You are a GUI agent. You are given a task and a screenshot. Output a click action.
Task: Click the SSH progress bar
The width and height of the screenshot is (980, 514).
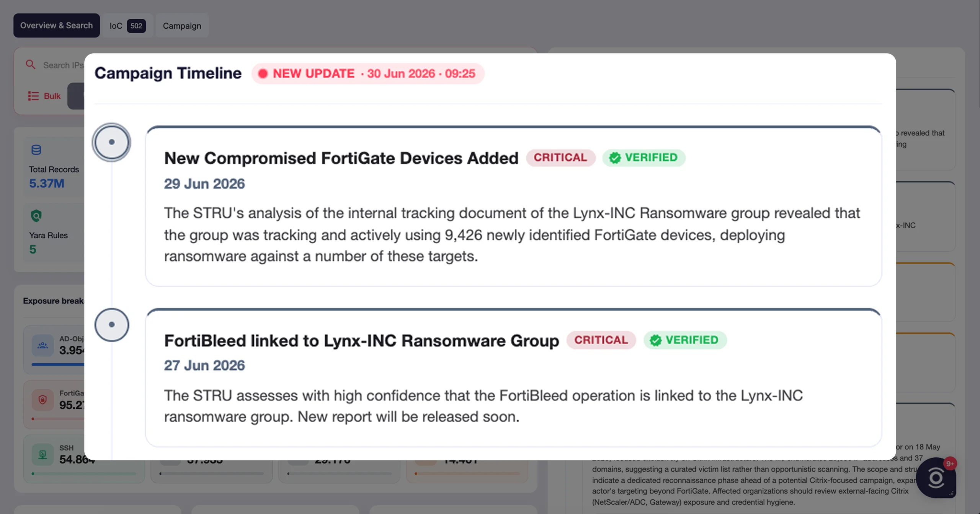(x=84, y=473)
